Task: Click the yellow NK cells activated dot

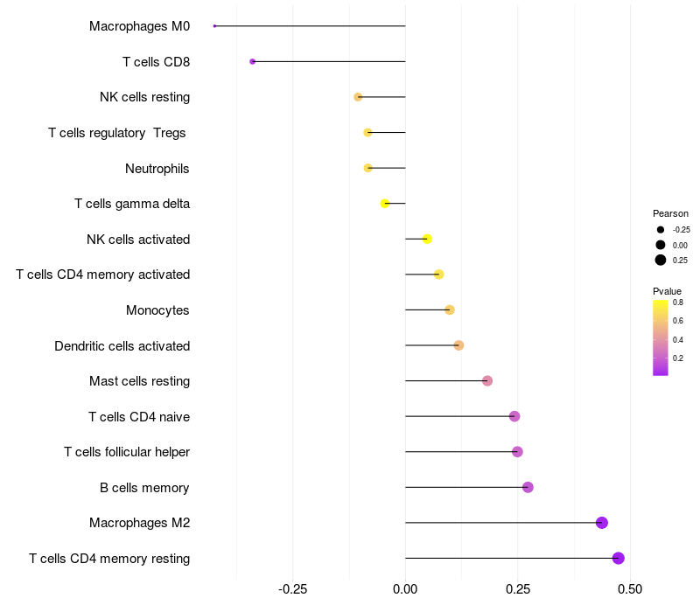Action: 427,239
